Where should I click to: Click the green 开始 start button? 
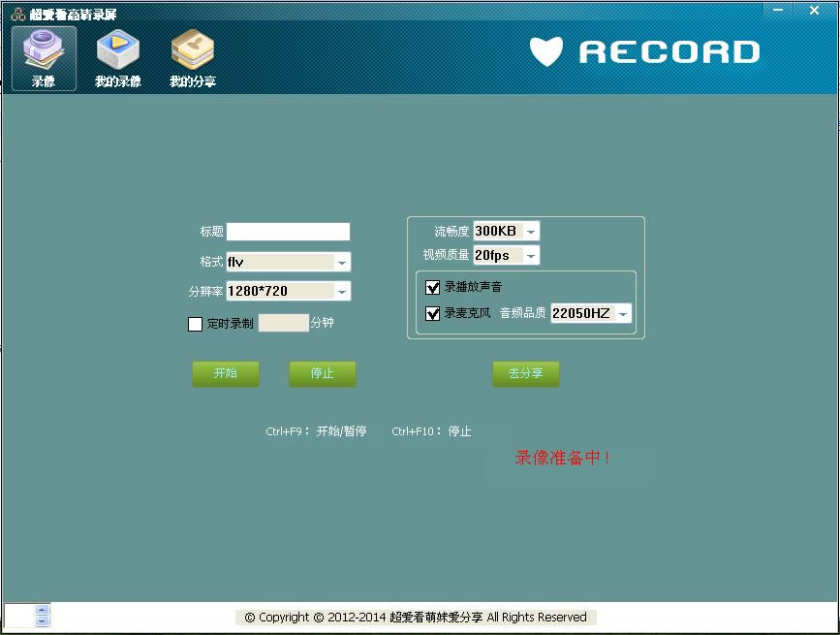click(x=226, y=373)
